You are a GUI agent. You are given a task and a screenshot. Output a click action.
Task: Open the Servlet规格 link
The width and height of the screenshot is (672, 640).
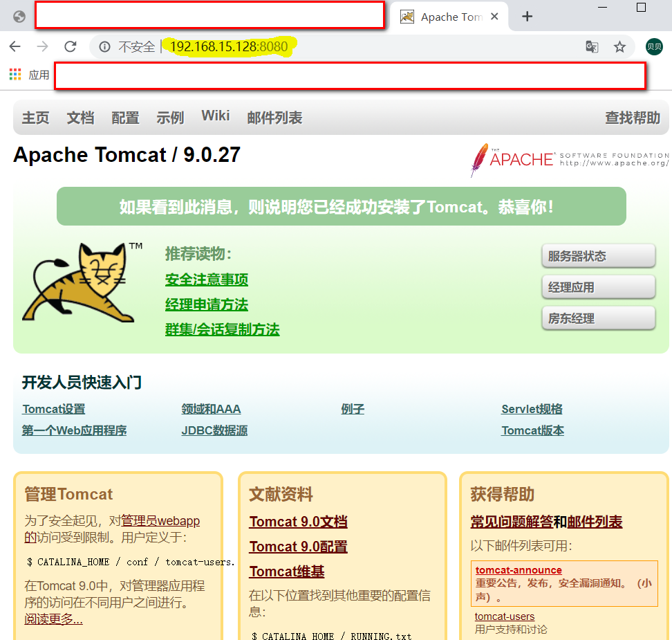[x=532, y=409]
